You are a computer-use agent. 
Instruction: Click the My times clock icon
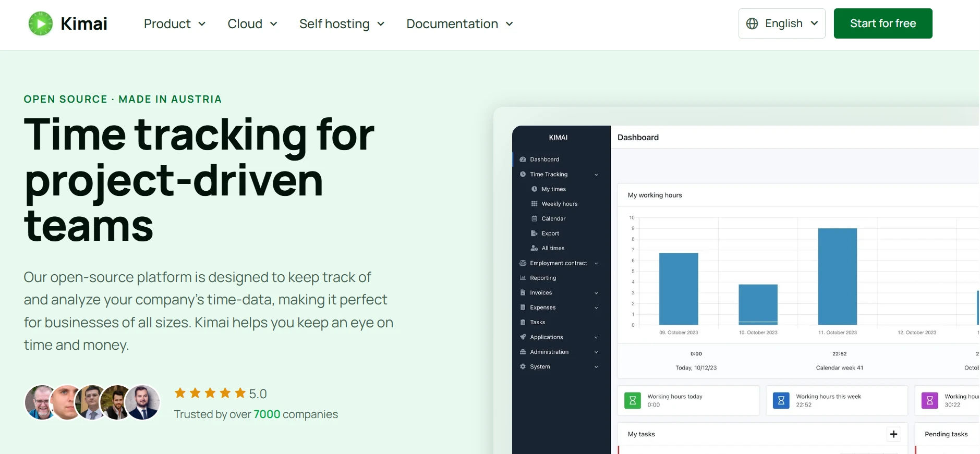point(534,189)
